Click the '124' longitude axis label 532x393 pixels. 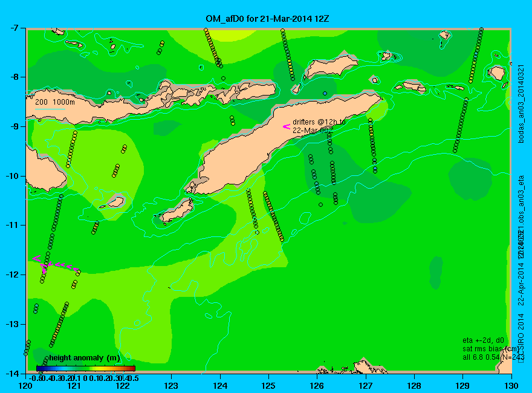coord(220,386)
